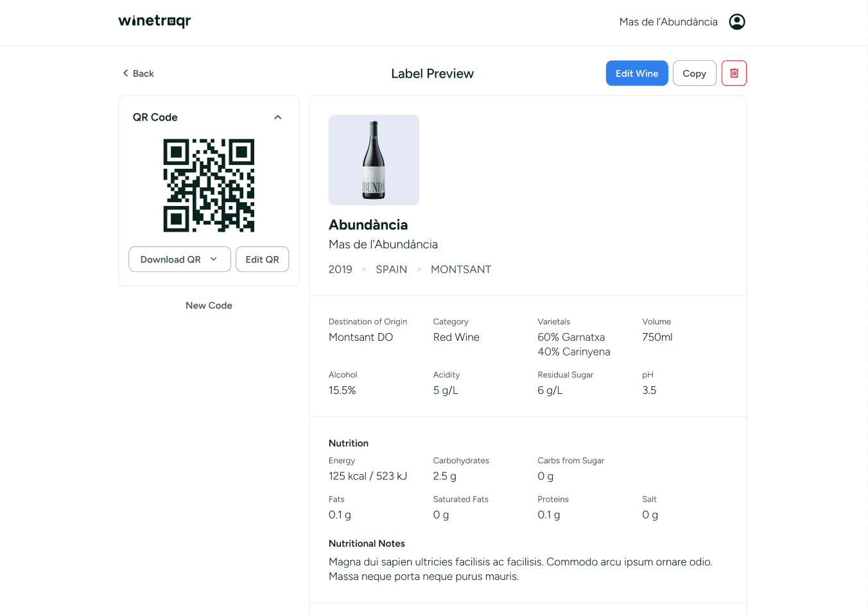
Task: Open the Download QR dropdown arrow
Action: pyautogui.click(x=214, y=259)
